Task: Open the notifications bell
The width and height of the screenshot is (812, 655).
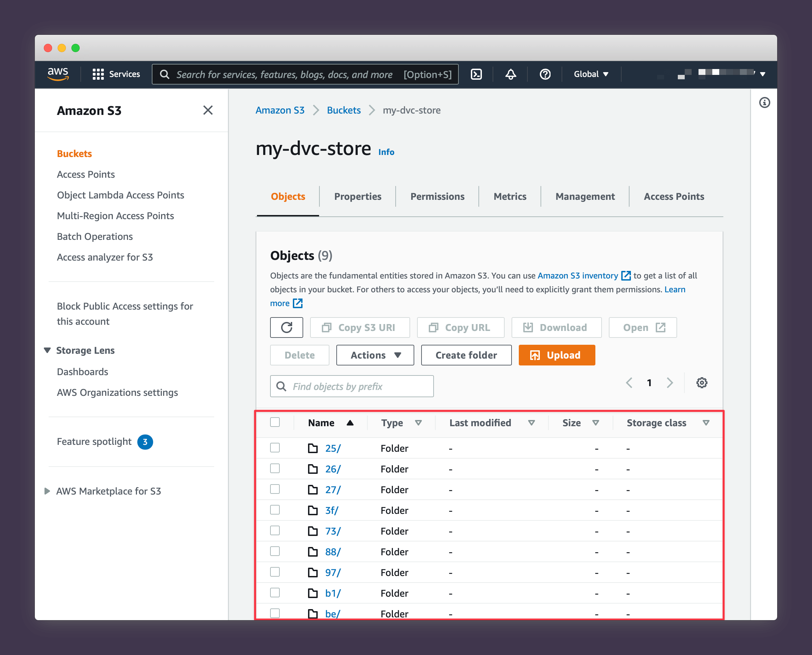Action: pyautogui.click(x=511, y=74)
